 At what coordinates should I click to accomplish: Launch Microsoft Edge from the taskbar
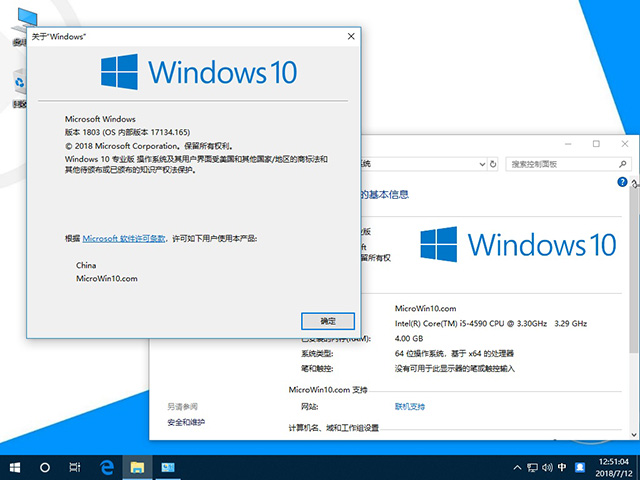107,467
